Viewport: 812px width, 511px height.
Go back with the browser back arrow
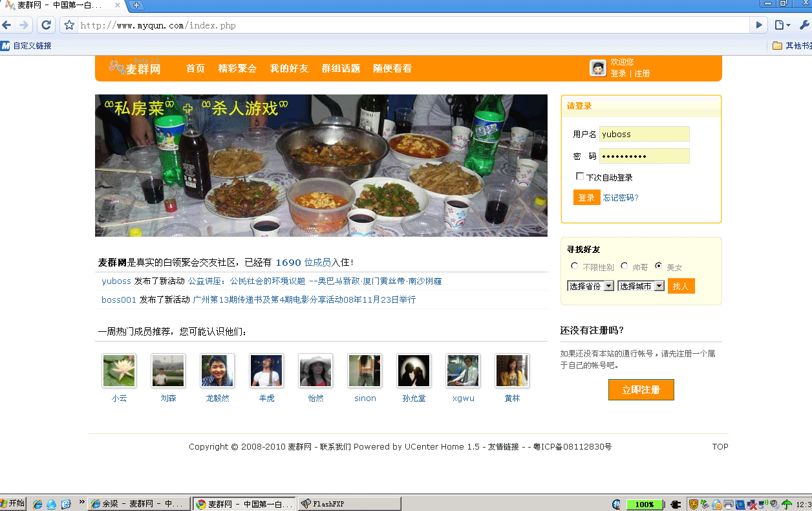click(6, 25)
